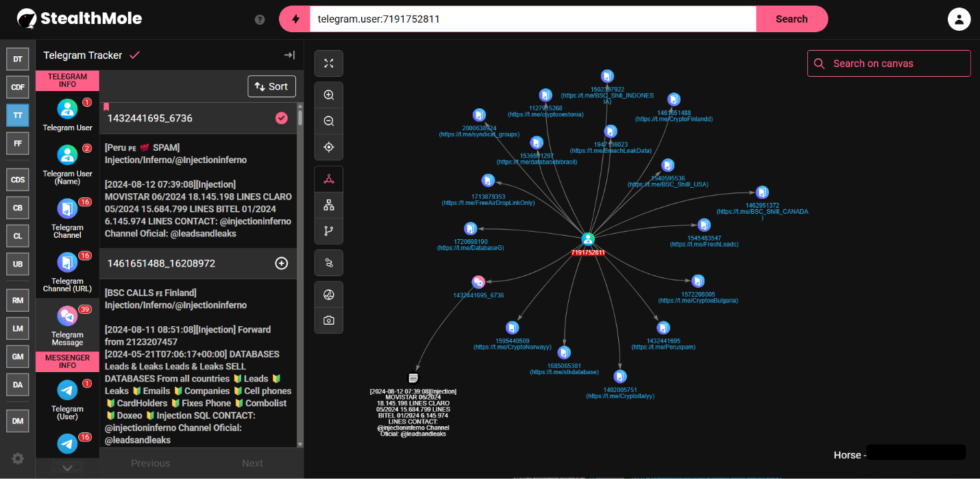Image resolution: width=980 pixels, height=479 pixels.
Task: Switch to CDS module
Action: pos(18,180)
